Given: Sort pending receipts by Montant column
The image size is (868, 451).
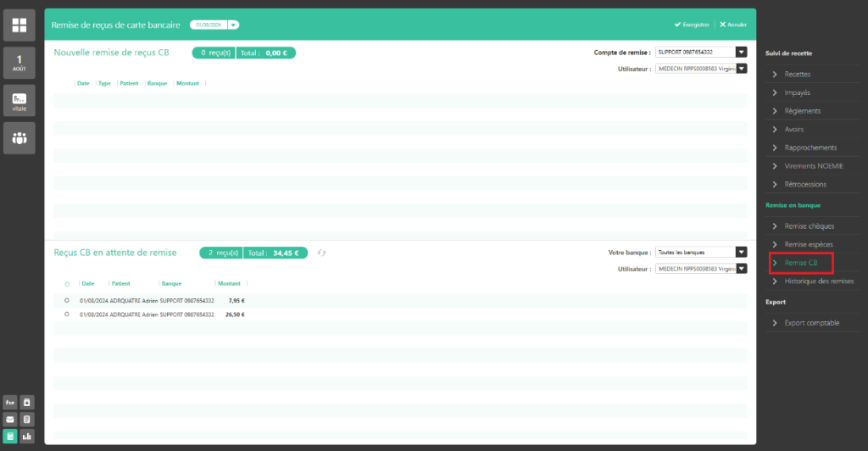Looking at the screenshot, I should click(x=229, y=284).
